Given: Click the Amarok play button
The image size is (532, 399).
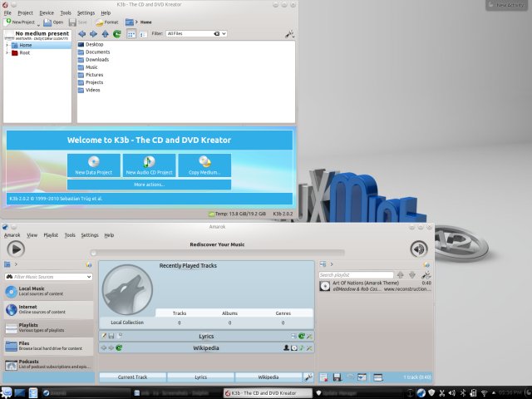Looking at the screenshot, I should tap(16, 249).
